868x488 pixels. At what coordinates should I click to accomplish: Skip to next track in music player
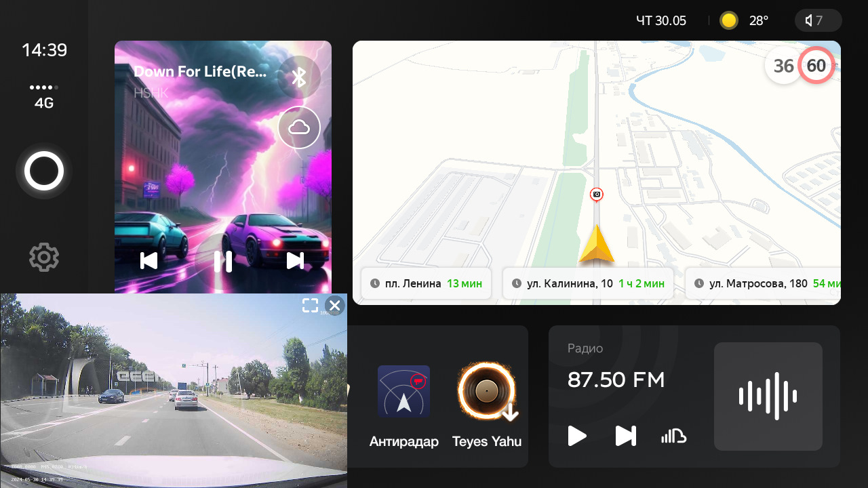295,261
